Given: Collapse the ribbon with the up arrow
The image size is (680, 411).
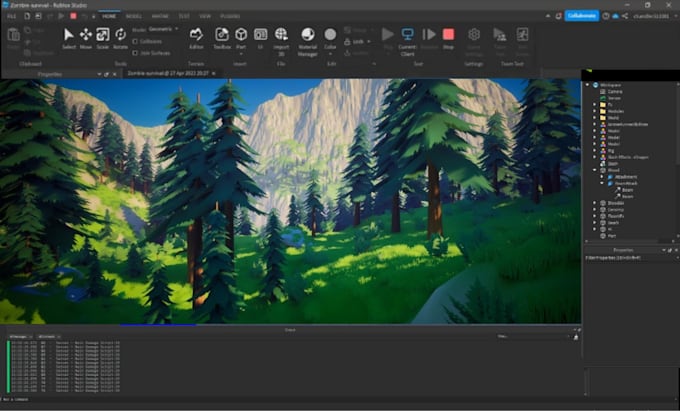Looking at the screenshot, I should coord(548,16).
